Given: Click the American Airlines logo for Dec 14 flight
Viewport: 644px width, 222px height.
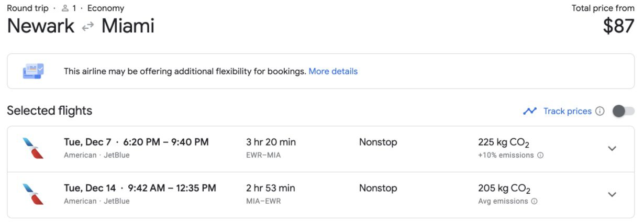Looking at the screenshot, I should click(x=33, y=194).
